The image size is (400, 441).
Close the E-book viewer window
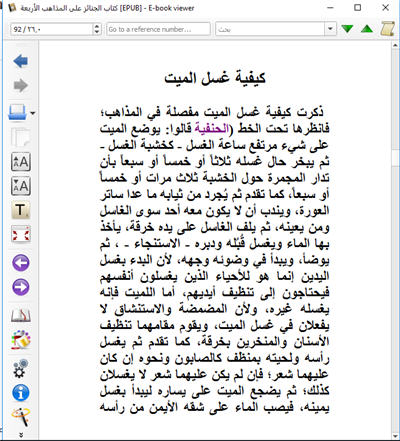pyautogui.click(x=385, y=7)
